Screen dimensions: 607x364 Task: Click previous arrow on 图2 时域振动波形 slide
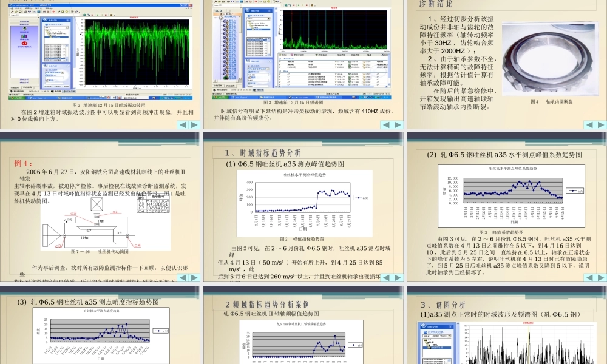[183, 124]
